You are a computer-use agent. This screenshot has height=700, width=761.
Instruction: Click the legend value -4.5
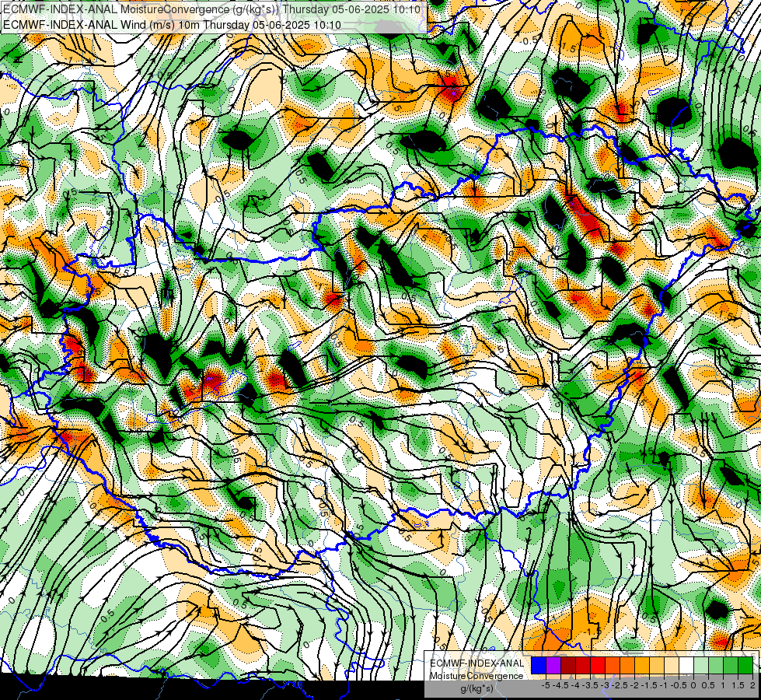coord(561,685)
